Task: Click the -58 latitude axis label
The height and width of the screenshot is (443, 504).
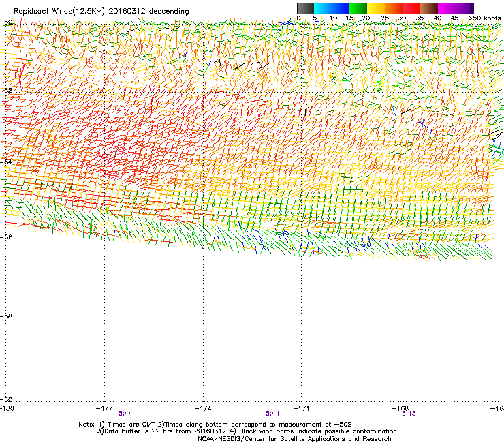Action: coord(6,316)
